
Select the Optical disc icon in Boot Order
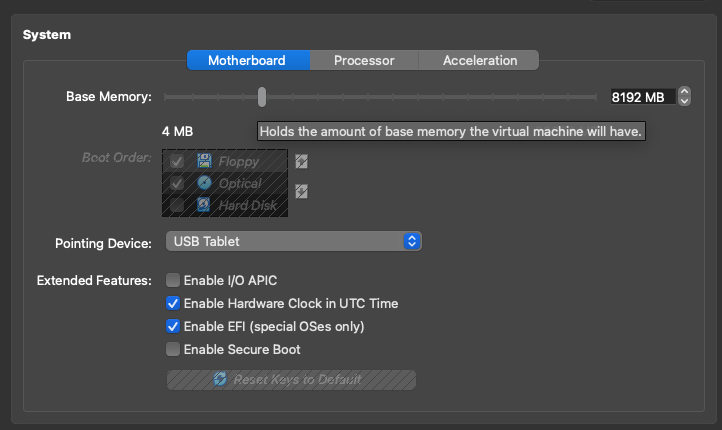point(205,183)
